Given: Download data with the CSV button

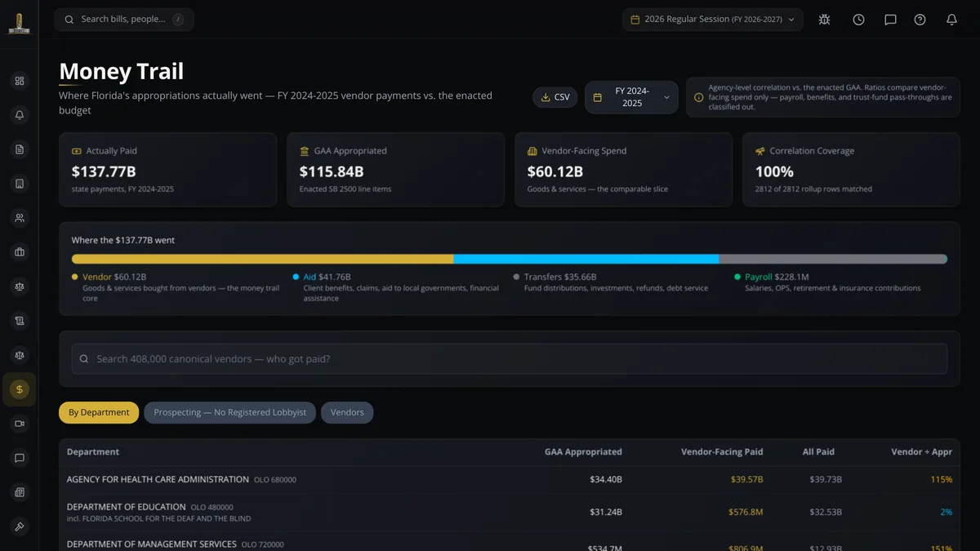Looking at the screenshot, I should (x=555, y=97).
